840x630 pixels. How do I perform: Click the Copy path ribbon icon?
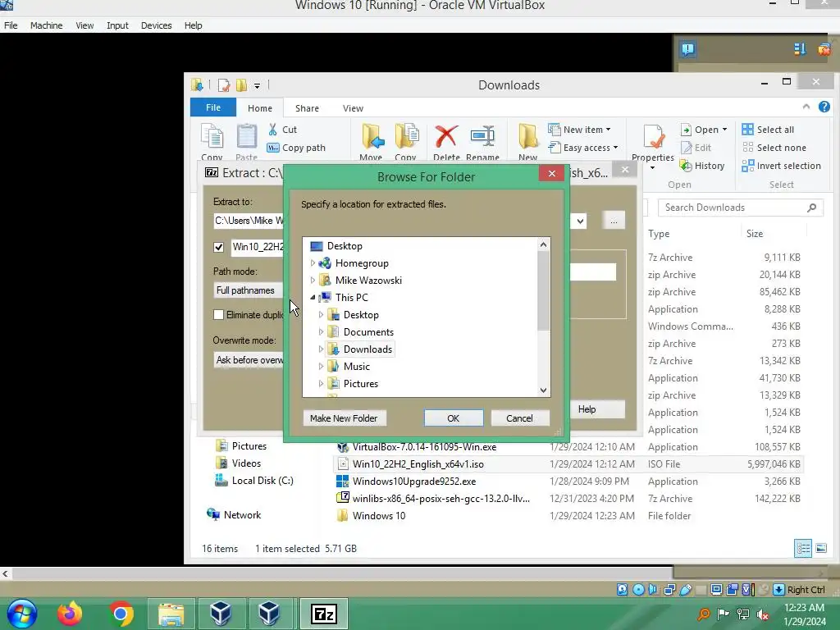tap(272, 148)
